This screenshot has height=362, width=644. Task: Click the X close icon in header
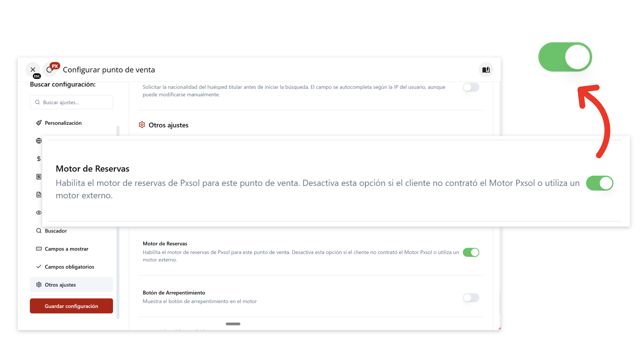click(x=33, y=70)
